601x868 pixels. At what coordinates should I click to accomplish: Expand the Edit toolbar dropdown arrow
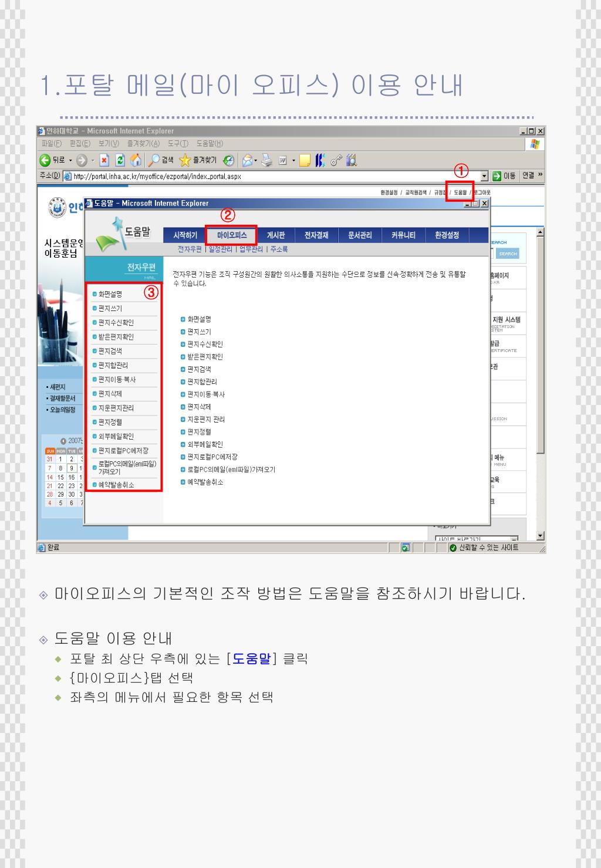click(x=293, y=161)
